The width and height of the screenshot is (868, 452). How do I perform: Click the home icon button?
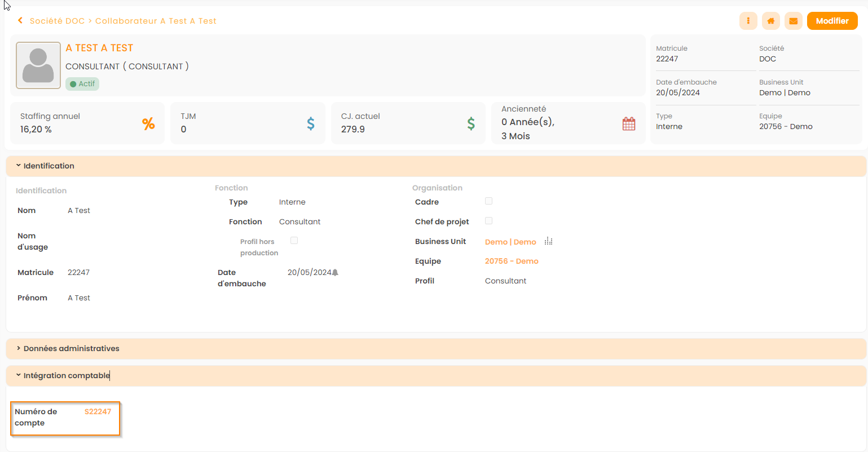[x=770, y=21]
